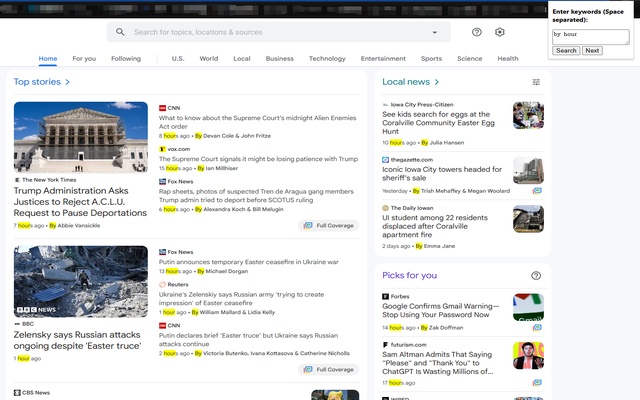This screenshot has width=640, height=400.
Task: Focus the topics search field
Action: (279, 32)
